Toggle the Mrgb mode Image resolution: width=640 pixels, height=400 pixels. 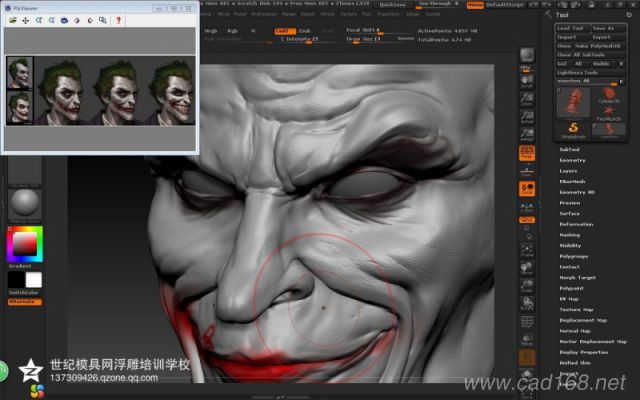click(211, 31)
